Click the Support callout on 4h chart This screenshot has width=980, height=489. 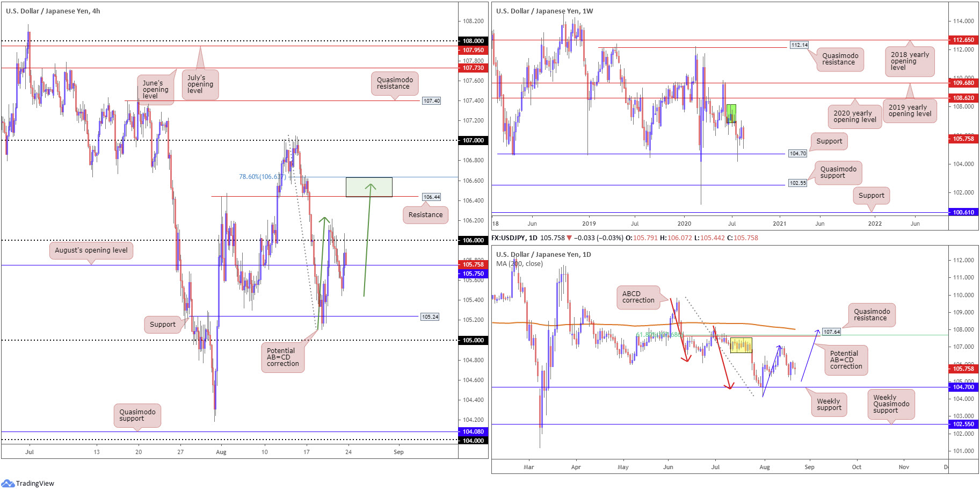click(x=162, y=325)
